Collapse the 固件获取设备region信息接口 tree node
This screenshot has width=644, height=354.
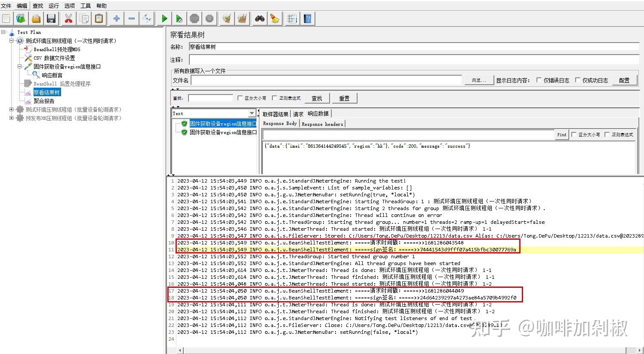pyautogui.click(x=20, y=67)
